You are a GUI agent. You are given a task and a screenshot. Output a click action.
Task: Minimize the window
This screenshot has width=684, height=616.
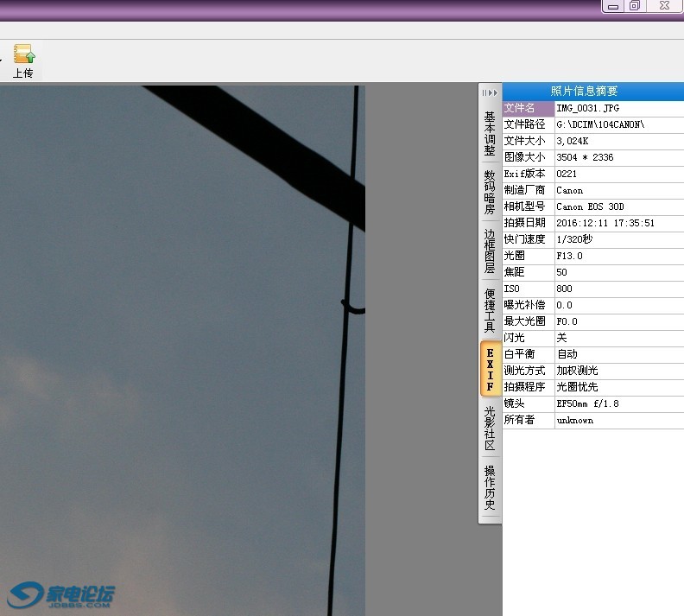click(x=613, y=6)
